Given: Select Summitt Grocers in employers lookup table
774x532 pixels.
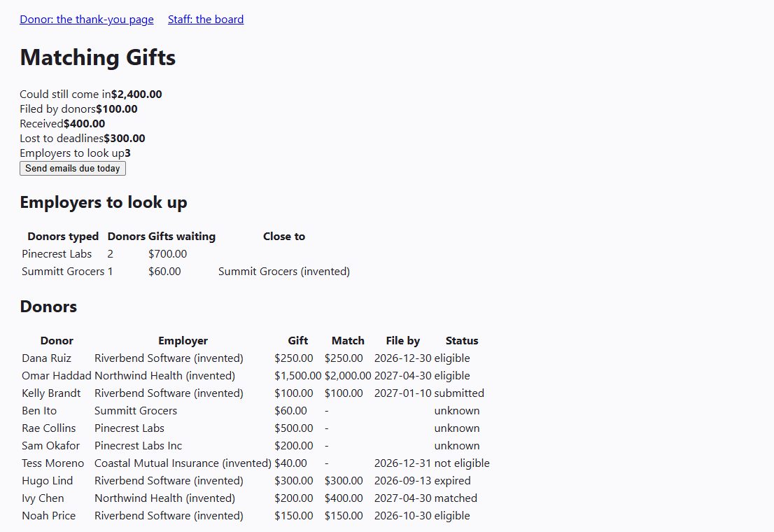Looking at the screenshot, I should pyautogui.click(x=63, y=271).
